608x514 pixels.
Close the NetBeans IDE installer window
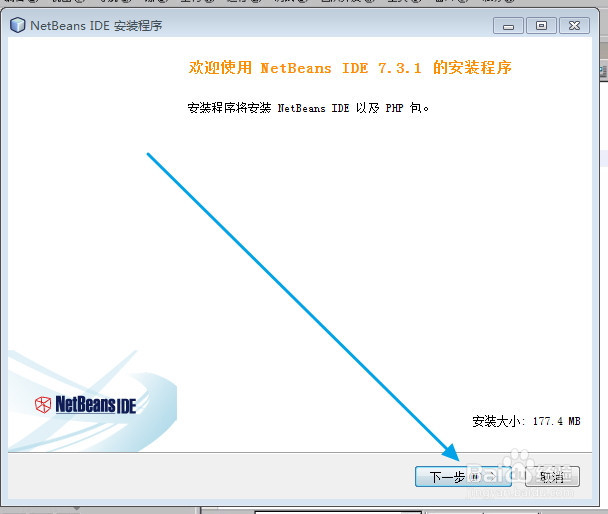pos(574,26)
